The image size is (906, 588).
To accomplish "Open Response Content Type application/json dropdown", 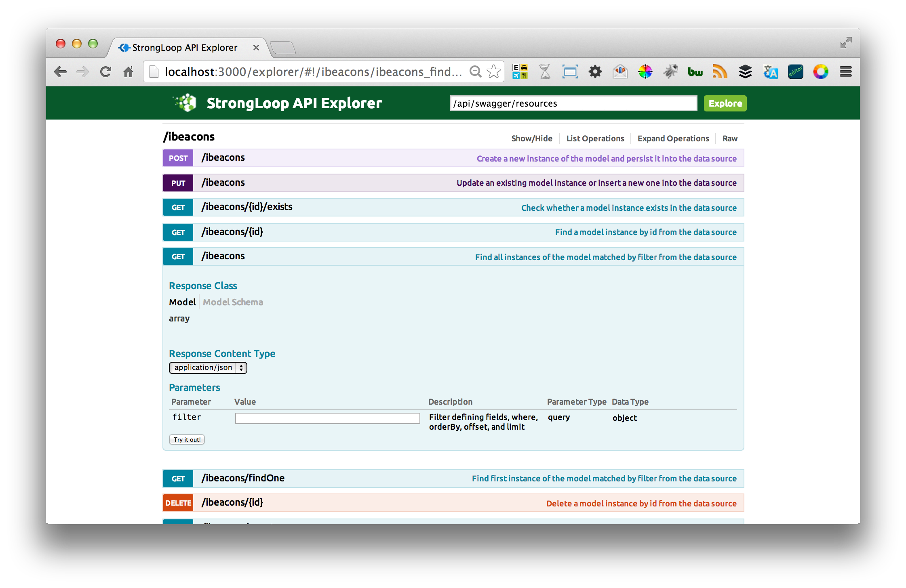I will (208, 367).
